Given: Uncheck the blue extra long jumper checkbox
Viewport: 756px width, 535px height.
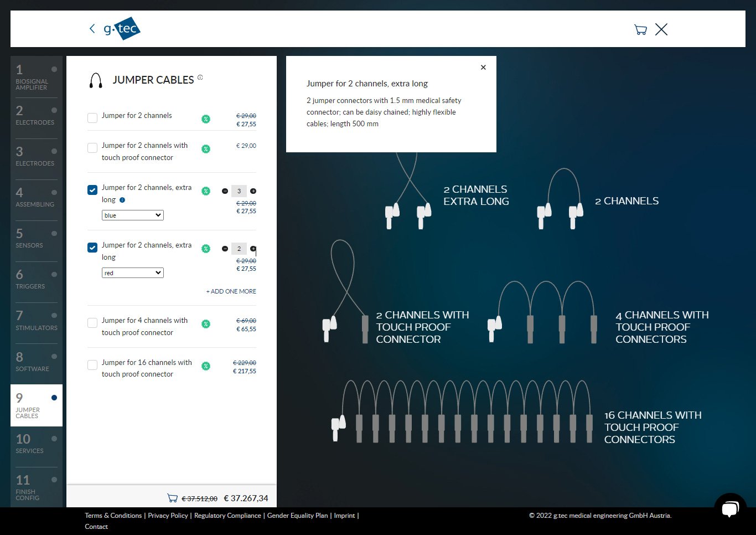Looking at the screenshot, I should pos(92,190).
